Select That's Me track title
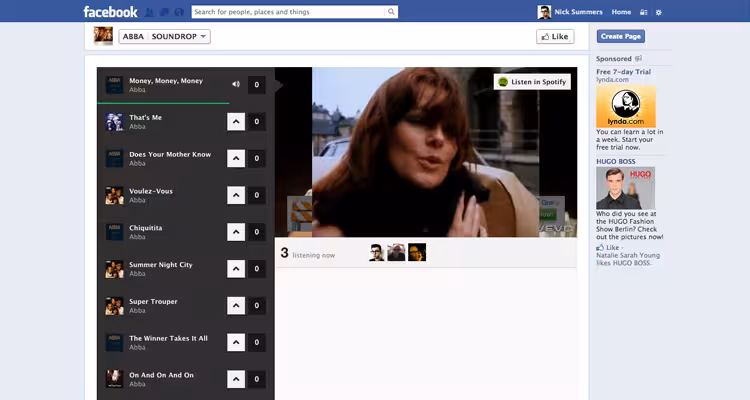 pos(145,118)
